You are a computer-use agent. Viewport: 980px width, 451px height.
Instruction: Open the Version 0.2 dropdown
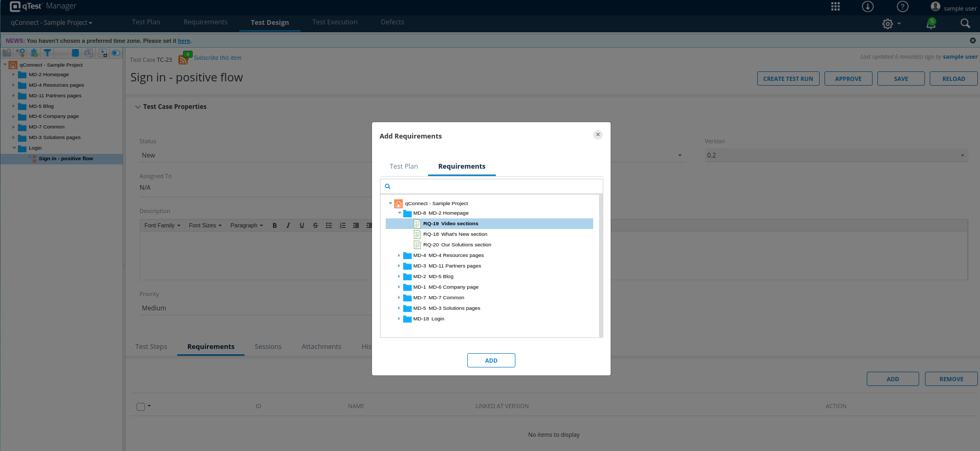pos(836,155)
